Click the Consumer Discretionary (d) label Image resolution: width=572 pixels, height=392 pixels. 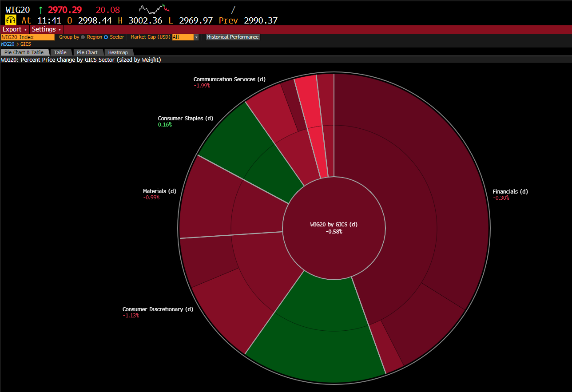(x=158, y=309)
